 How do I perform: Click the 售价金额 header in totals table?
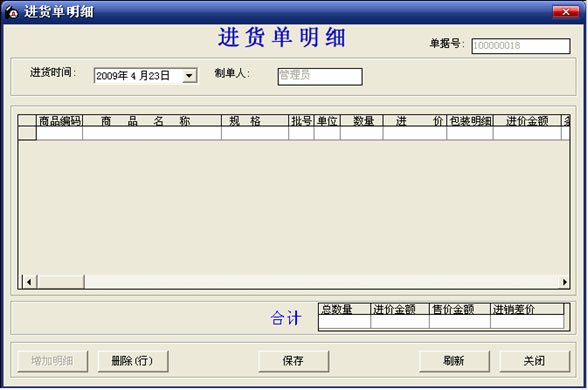pos(460,309)
